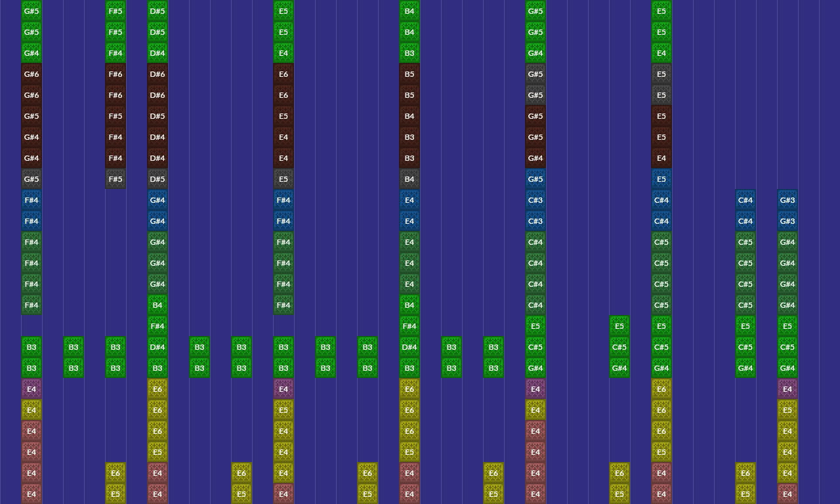
Task: Click the dark red E6 note block
Action: (x=283, y=74)
